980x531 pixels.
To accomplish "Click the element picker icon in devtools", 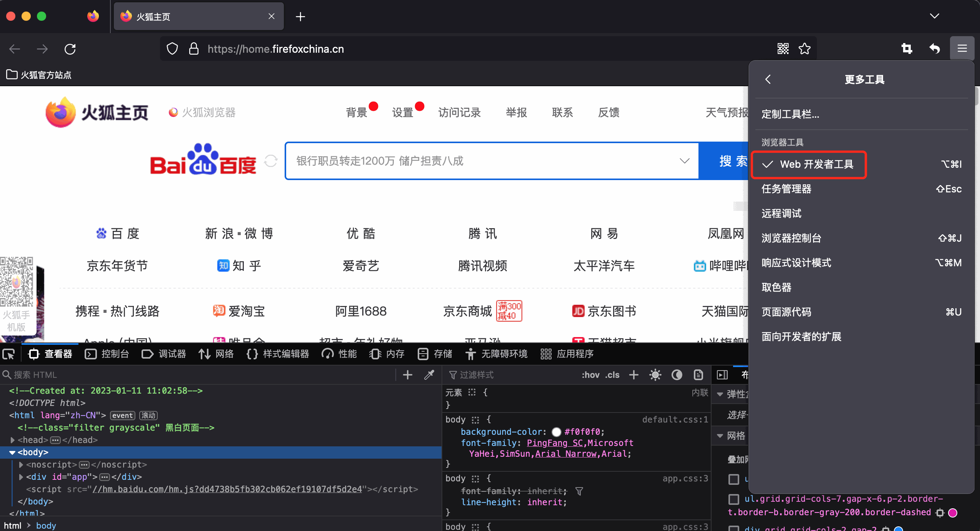I will [x=8, y=354].
